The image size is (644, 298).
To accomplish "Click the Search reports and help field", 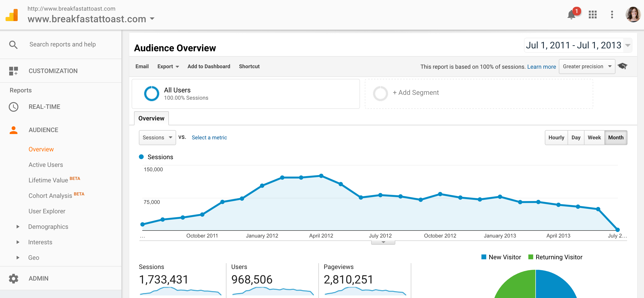I will click(62, 45).
